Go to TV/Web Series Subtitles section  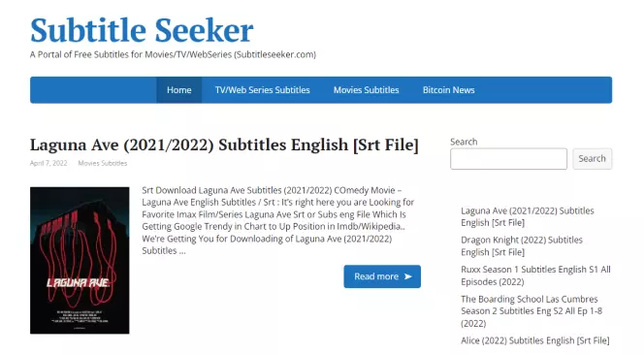tap(263, 90)
